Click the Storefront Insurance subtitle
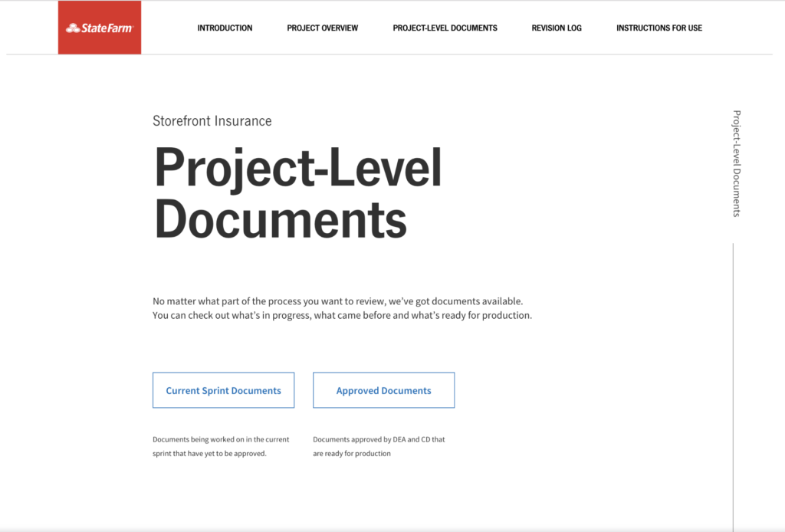Screen dimensions: 785x532 tap(212, 121)
